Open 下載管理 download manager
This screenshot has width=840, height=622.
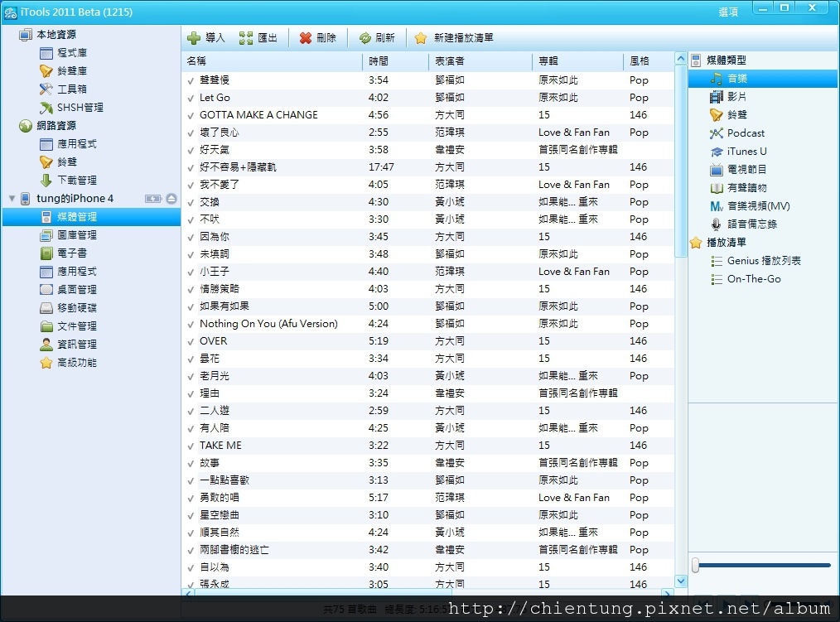tap(68, 180)
